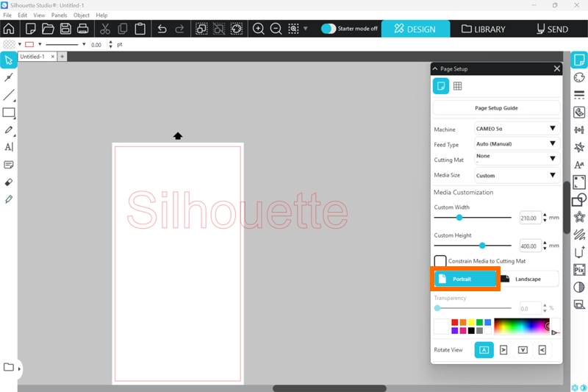Select the Text tool in left toolbar
This screenshot has width=588, height=392.
(x=9, y=147)
